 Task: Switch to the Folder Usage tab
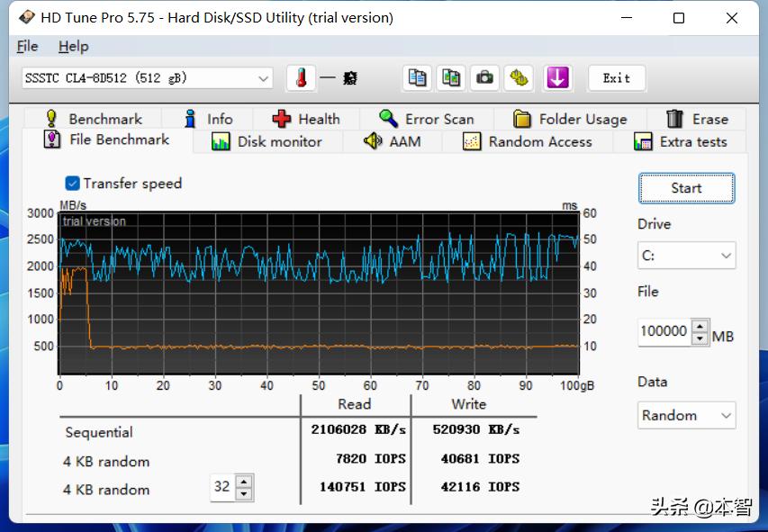coord(570,119)
